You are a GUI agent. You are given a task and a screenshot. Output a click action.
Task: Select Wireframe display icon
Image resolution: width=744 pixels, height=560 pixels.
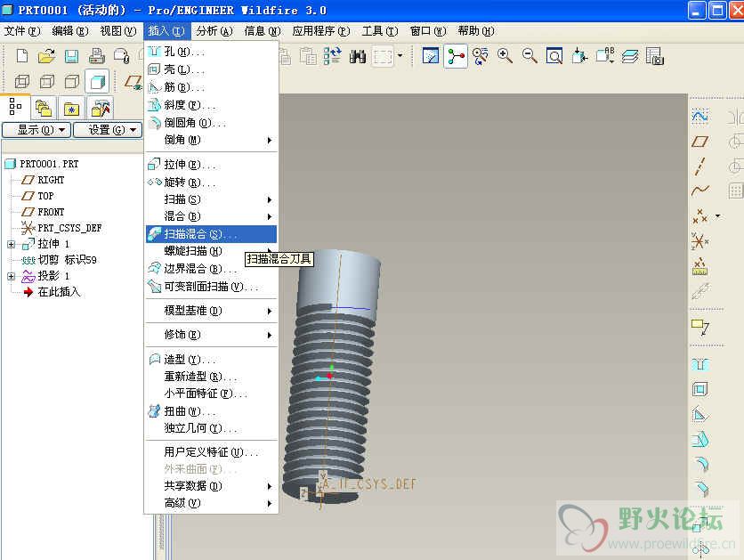point(22,82)
